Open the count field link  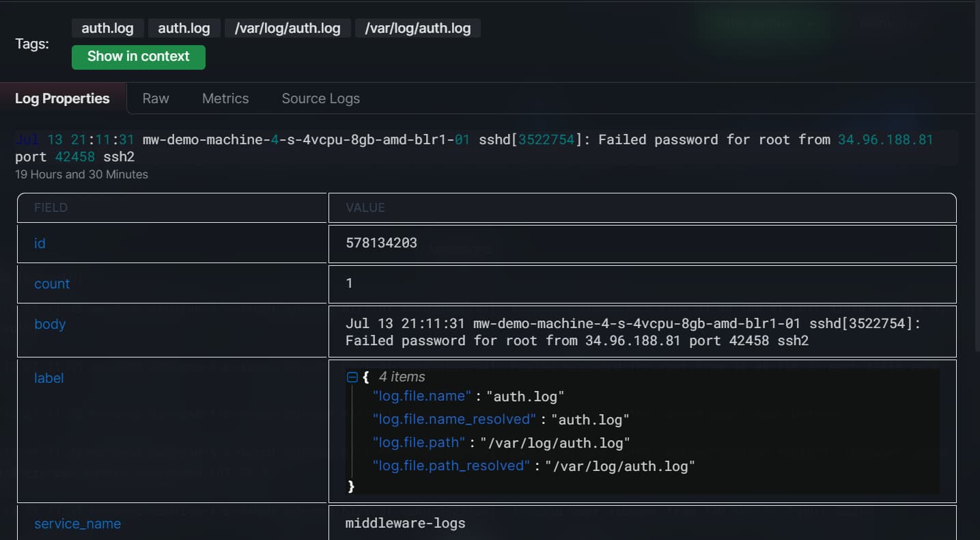click(x=52, y=284)
